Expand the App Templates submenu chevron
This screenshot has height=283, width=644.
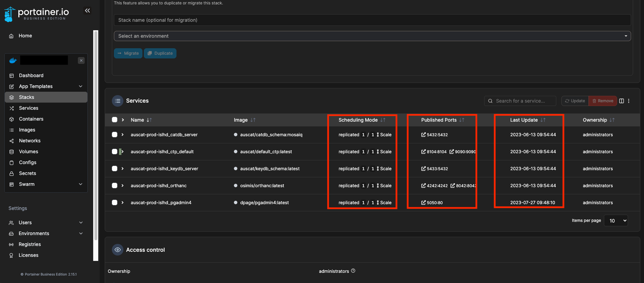[x=81, y=86]
